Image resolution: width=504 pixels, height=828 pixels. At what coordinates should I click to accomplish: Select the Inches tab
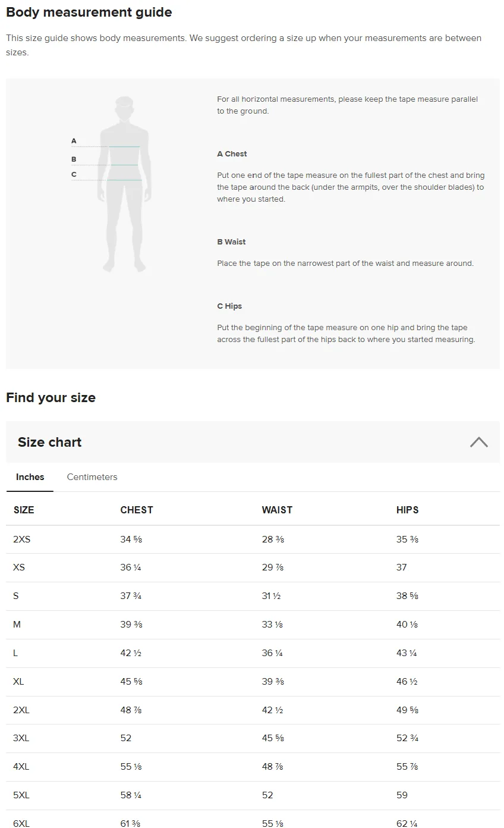click(30, 477)
